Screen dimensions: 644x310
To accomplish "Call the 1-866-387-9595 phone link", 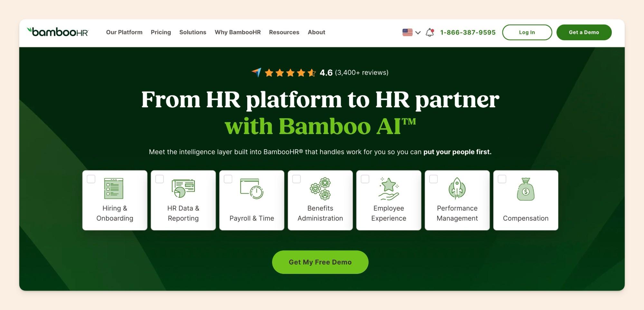I will point(468,32).
